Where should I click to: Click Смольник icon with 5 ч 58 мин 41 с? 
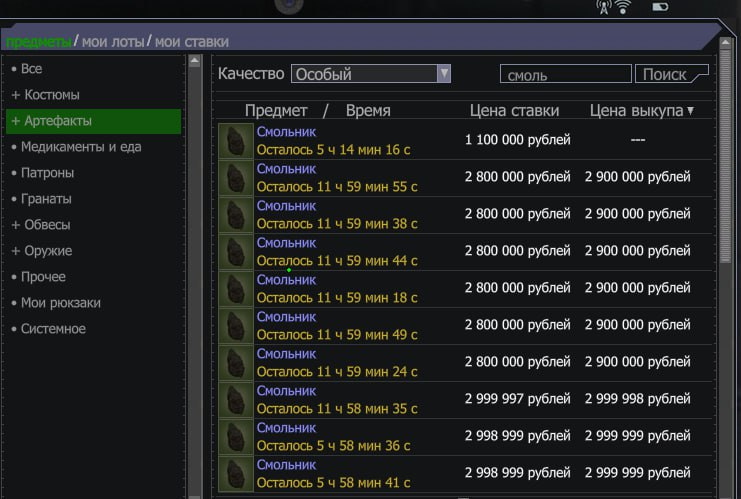[x=236, y=473]
